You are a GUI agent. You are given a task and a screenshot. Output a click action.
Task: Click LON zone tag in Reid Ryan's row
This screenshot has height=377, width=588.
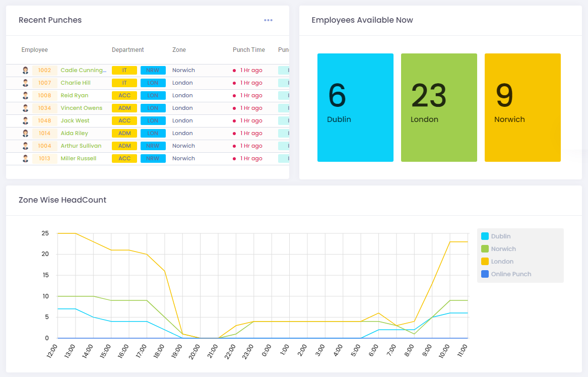coord(153,95)
